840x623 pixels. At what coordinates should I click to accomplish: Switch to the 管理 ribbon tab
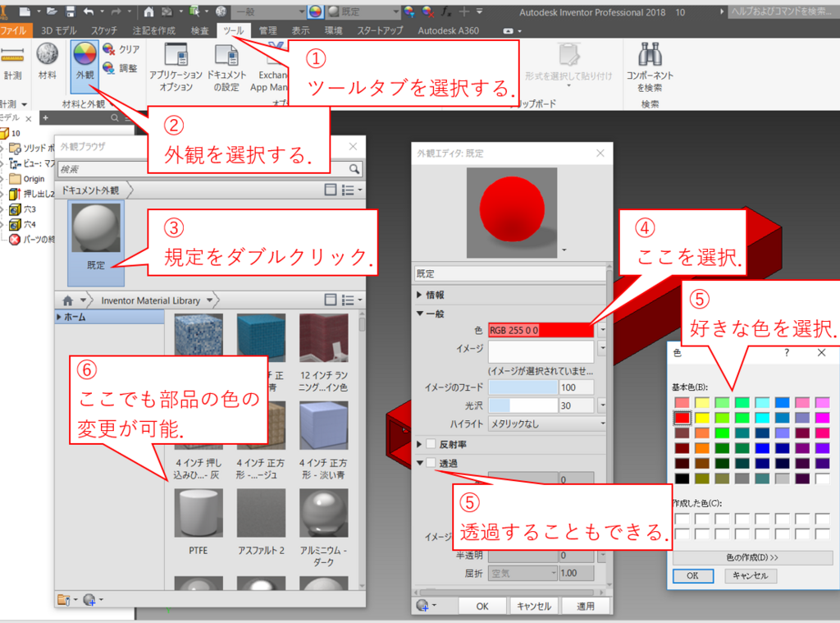(266, 30)
